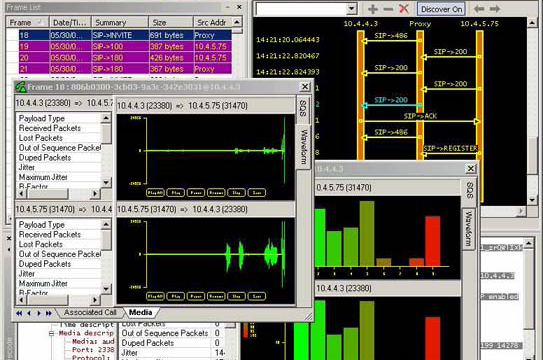The height and width of the screenshot is (360, 543).
Task: Select frame 19 SIP->100 row
Action: click(x=125, y=46)
